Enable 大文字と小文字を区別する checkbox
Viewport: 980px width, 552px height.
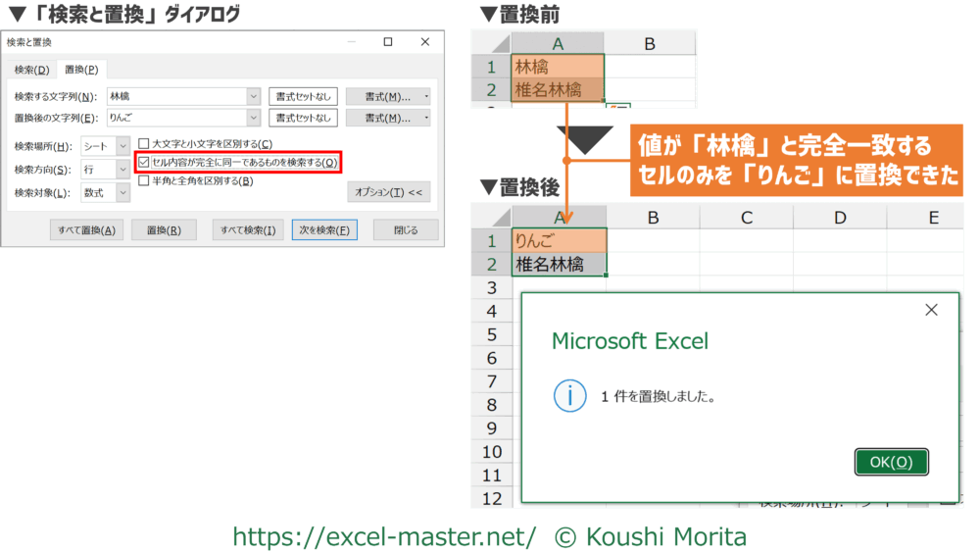point(144,143)
